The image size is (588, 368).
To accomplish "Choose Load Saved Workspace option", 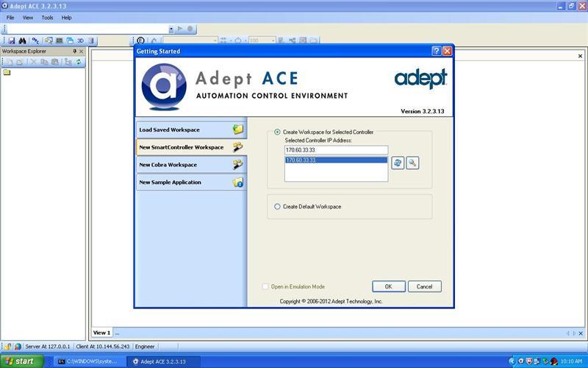I will (191, 130).
